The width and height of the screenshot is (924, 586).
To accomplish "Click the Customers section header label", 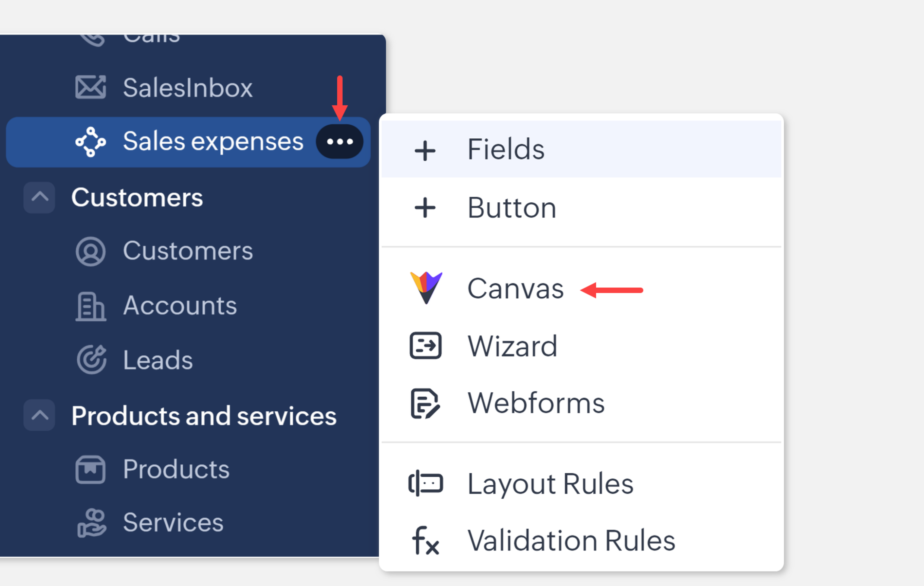I will [137, 198].
